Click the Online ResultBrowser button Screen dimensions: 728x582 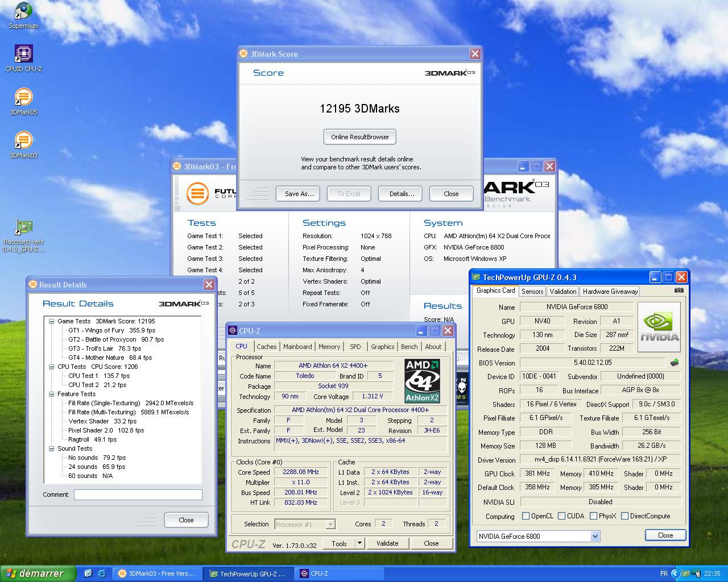click(360, 137)
